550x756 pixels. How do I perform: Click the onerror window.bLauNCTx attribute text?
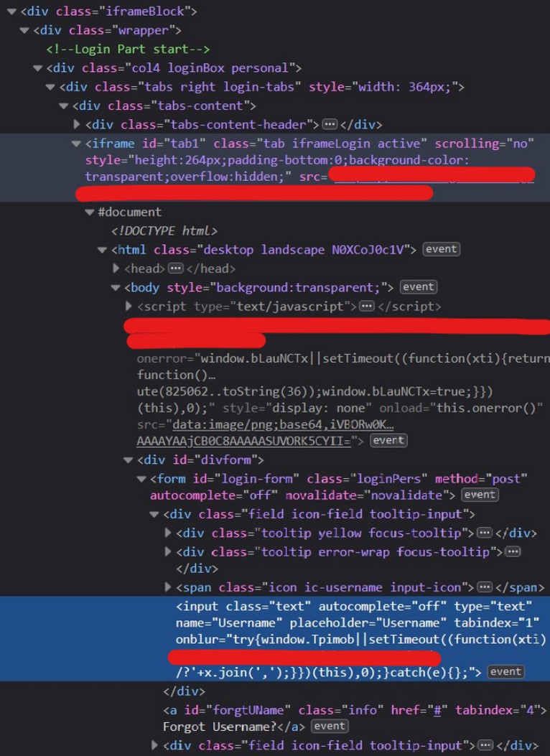pyautogui.click(x=343, y=358)
